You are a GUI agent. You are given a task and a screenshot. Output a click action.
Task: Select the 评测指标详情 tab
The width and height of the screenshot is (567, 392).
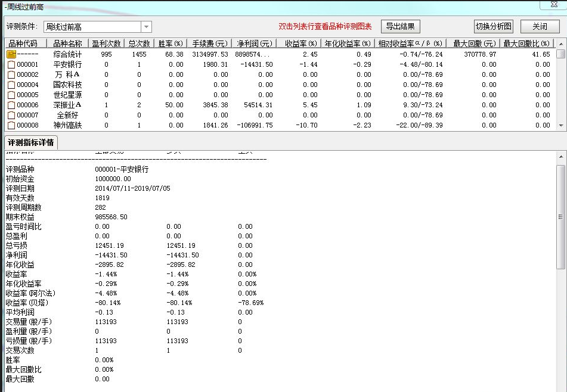tap(31, 142)
